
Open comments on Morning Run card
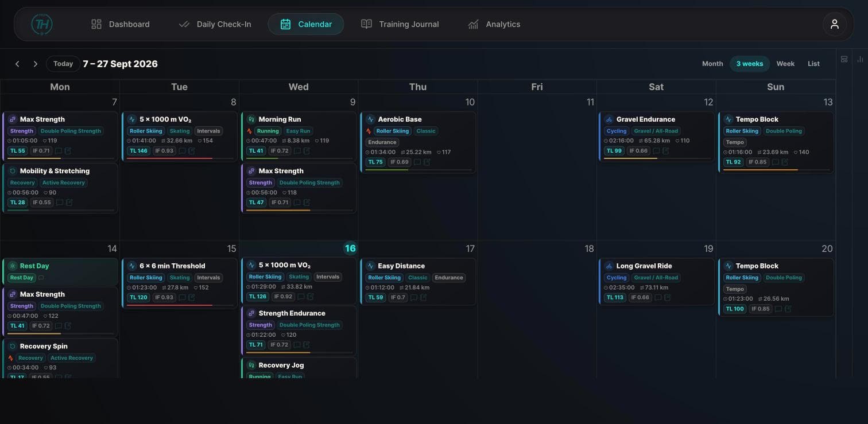point(297,151)
